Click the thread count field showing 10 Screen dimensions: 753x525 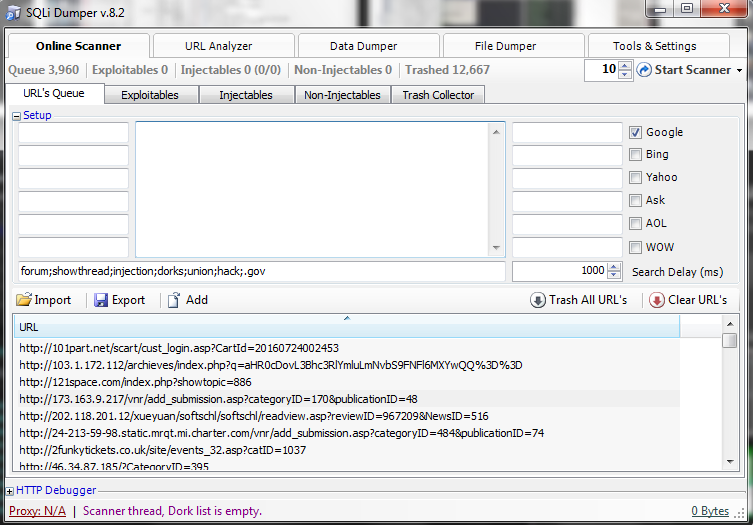pos(601,70)
